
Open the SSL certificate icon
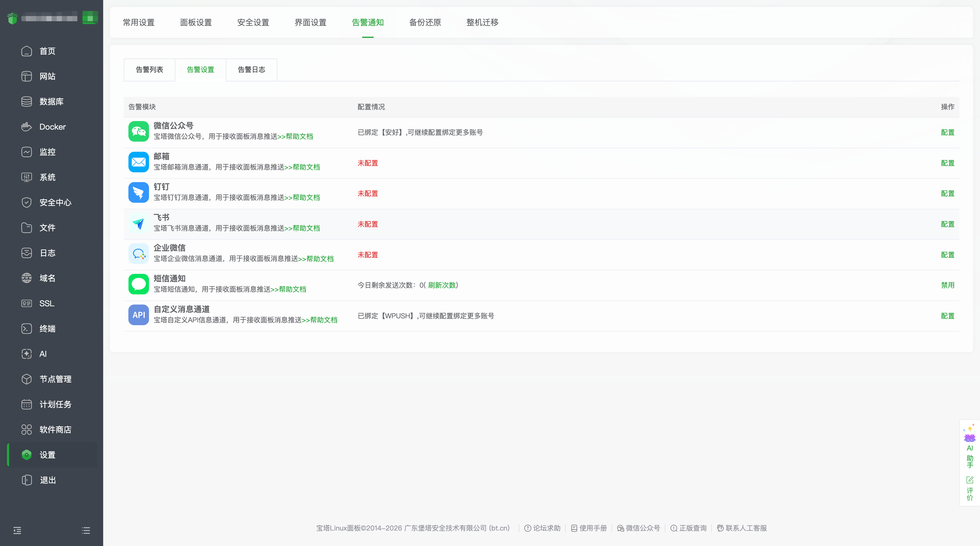[x=27, y=303]
